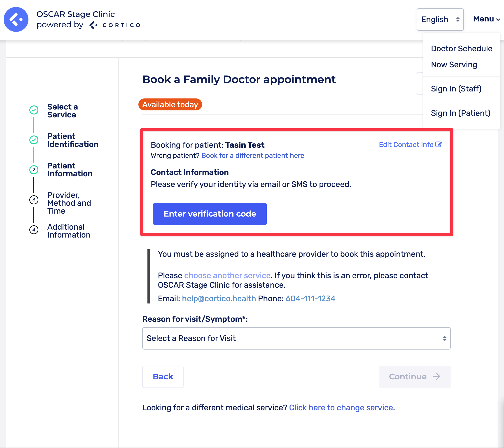Screen dimensions: 504x448
Task: Open the English language dropdown
Action: pyautogui.click(x=440, y=19)
